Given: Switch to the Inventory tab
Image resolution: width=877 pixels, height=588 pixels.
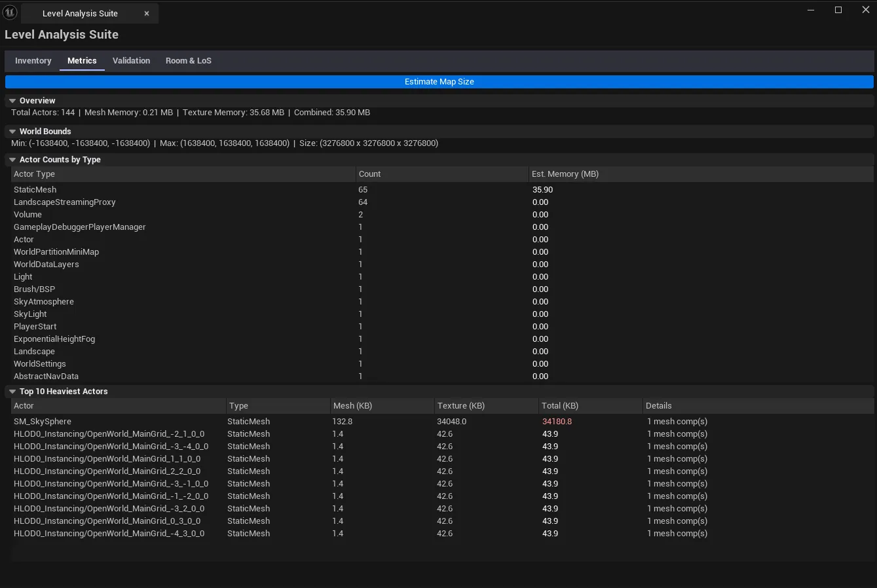Looking at the screenshot, I should tap(33, 61).
